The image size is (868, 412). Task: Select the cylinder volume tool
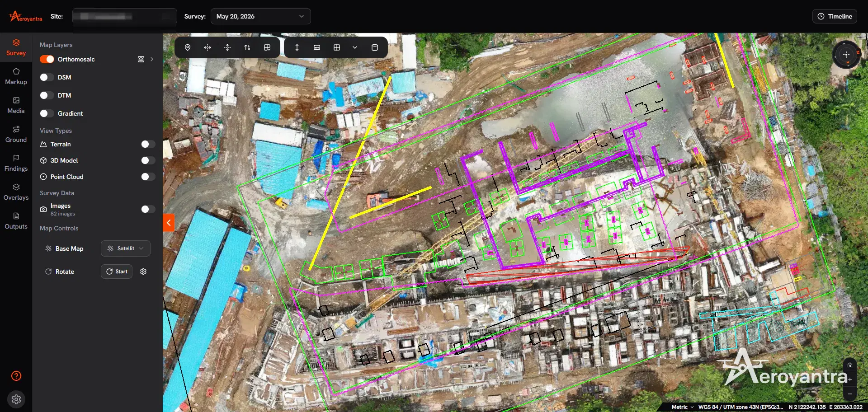coord(375,47)
